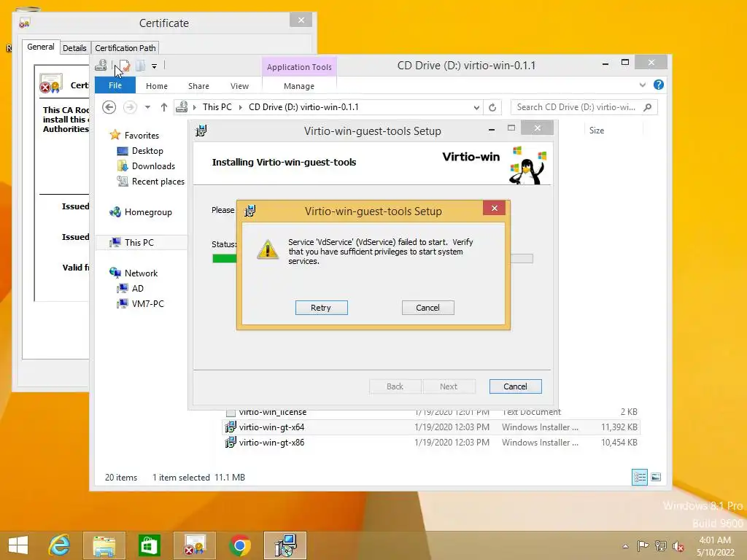Click installer progress bar

[373, 259]
